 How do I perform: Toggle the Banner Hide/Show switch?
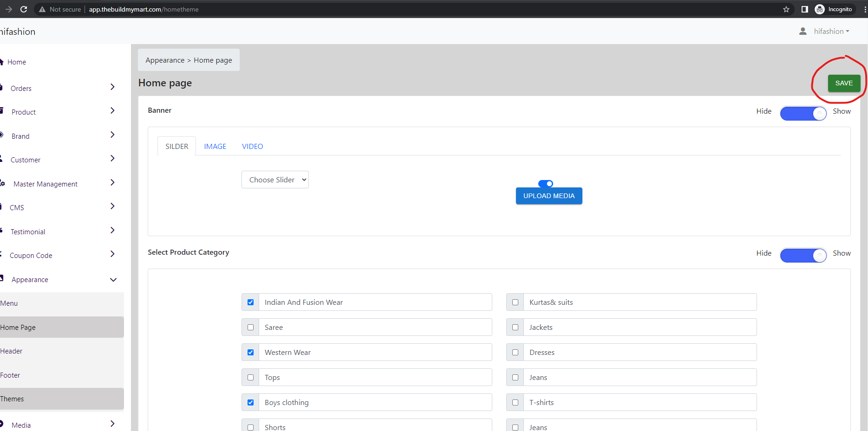pos(803,113)
